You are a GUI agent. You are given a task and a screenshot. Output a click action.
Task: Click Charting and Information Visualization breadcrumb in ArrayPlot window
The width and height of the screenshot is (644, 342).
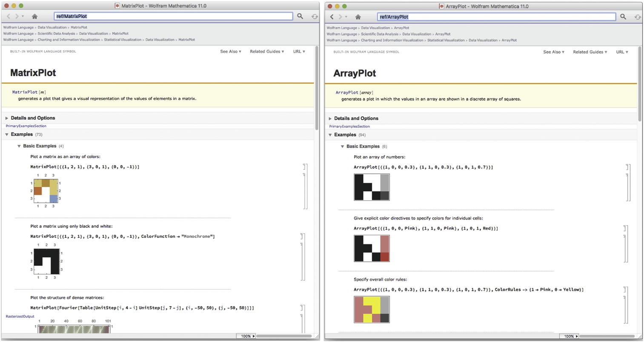click(392, 40)
